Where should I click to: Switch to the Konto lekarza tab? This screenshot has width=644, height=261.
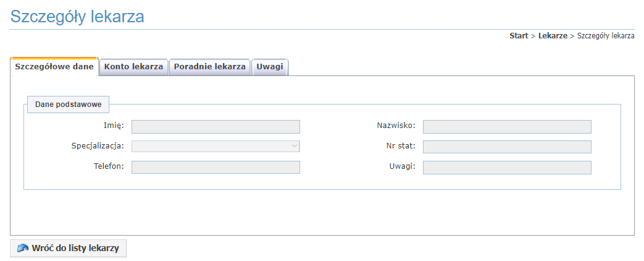(133, 67)
